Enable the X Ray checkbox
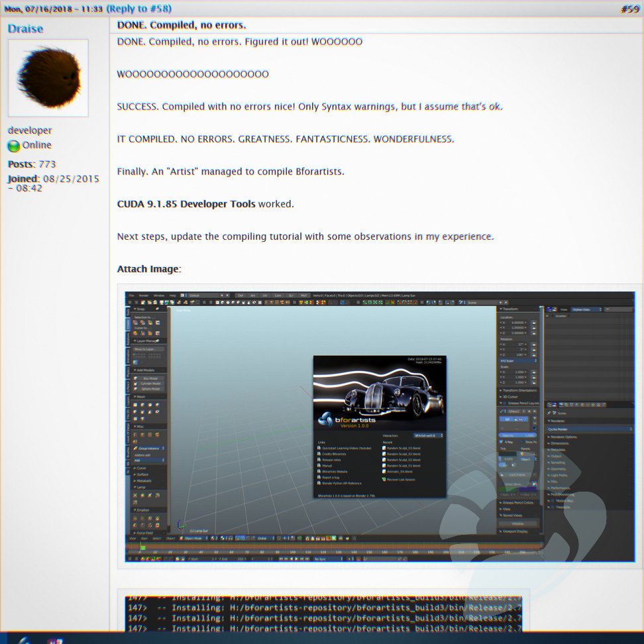Viewport: 644px width, 644px height. point(502,441)
